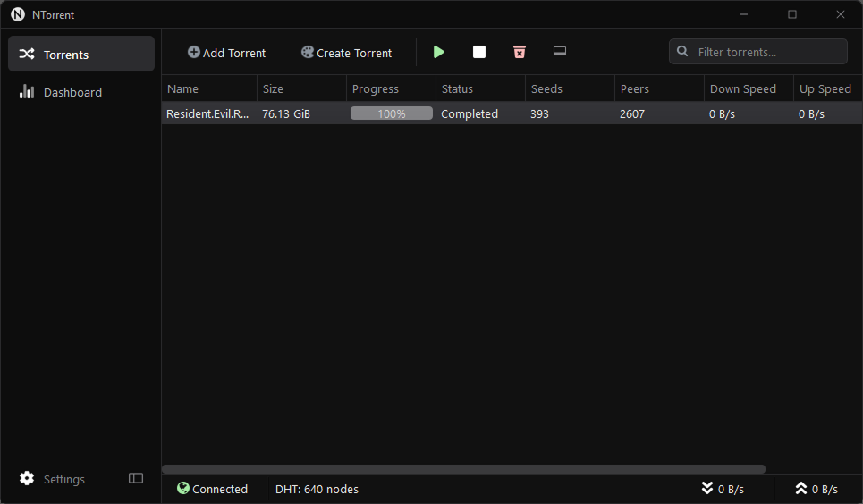
Task: Start torrent with green play icon
Action: click(439, 52)
